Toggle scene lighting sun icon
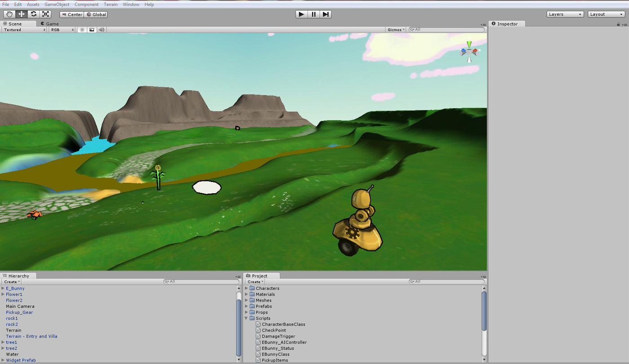The width and height of the screenshot is (629, 364). pyautogui.click(x=82, y=30)
